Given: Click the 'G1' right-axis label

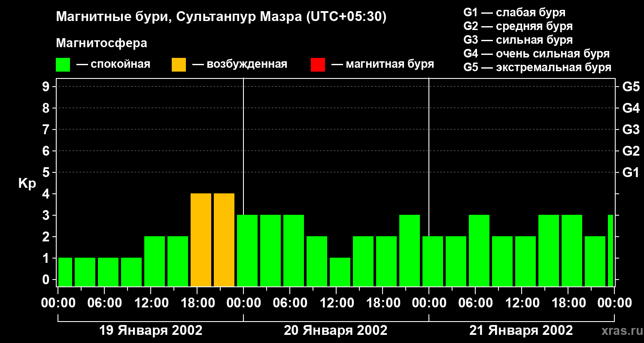Looking at the screenshot, I should 631,172.
